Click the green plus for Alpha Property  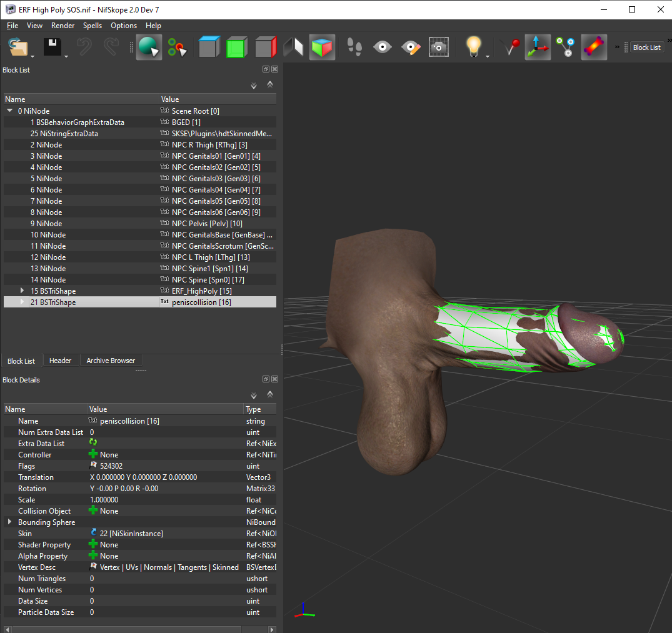point(93,555)
